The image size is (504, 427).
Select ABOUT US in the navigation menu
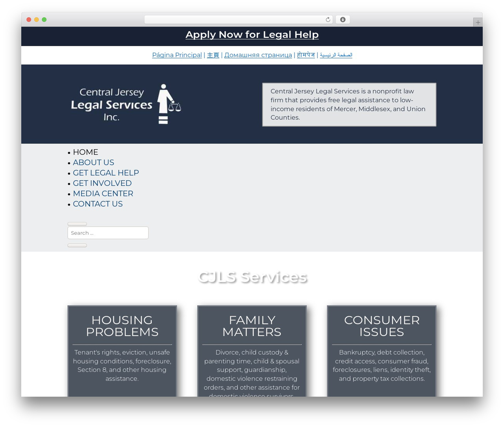pos(93,162)
